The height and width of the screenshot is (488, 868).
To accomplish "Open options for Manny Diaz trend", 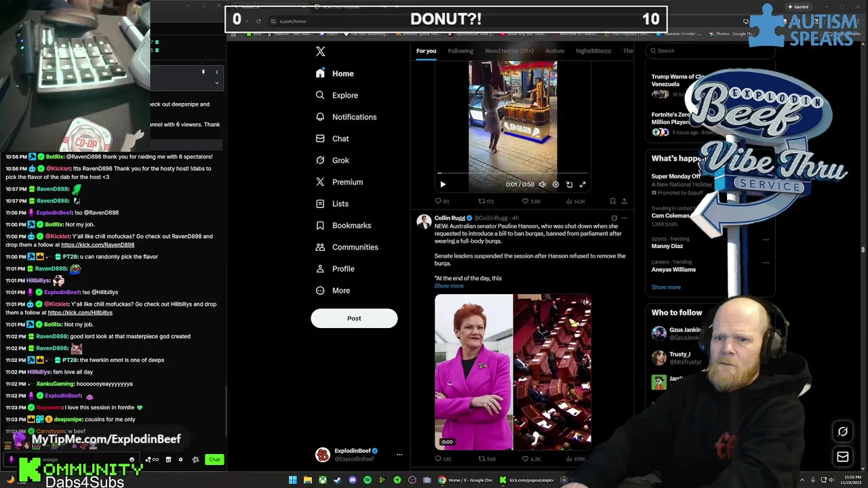I will (766, 239).
